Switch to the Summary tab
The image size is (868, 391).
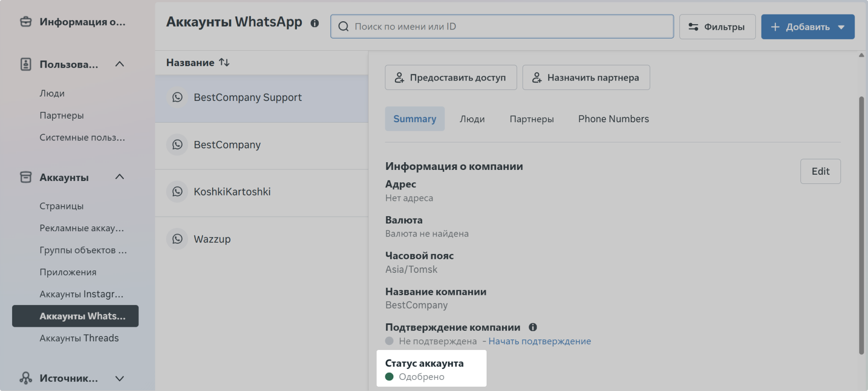[415, 119]
